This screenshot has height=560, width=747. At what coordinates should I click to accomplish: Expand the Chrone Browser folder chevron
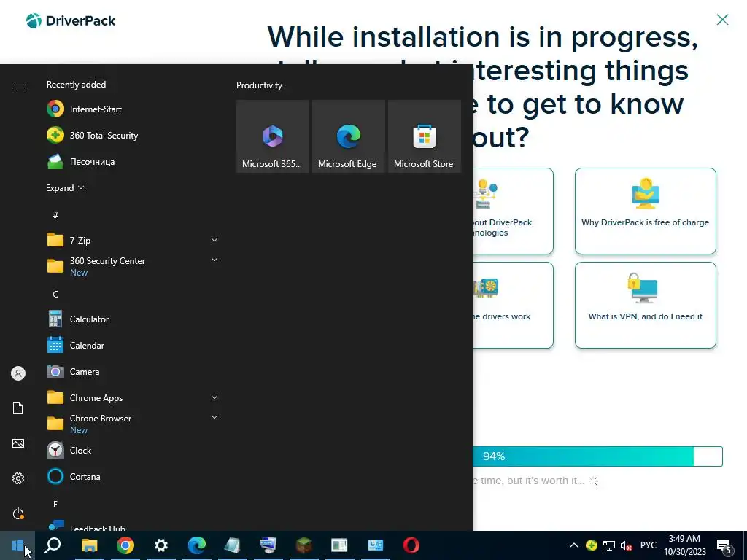[x=214, y=417]
